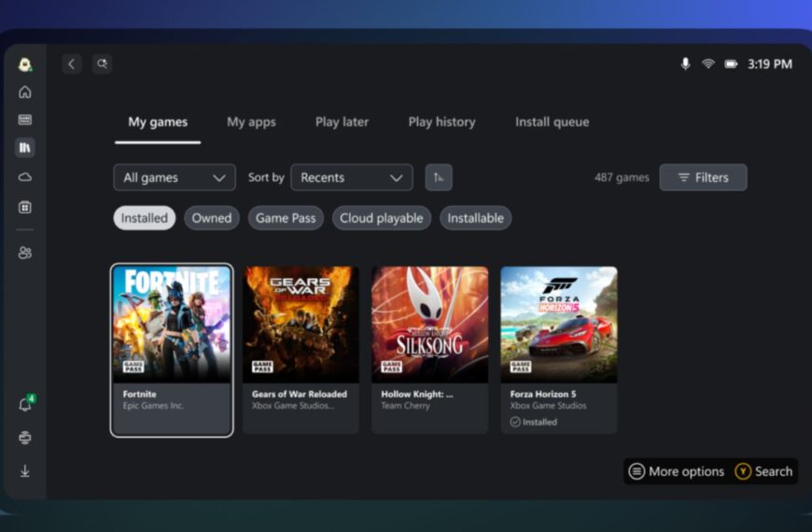Open the profile avatar in the sidebar
Viewport: 812px width, 532px height.
(25, 63)
